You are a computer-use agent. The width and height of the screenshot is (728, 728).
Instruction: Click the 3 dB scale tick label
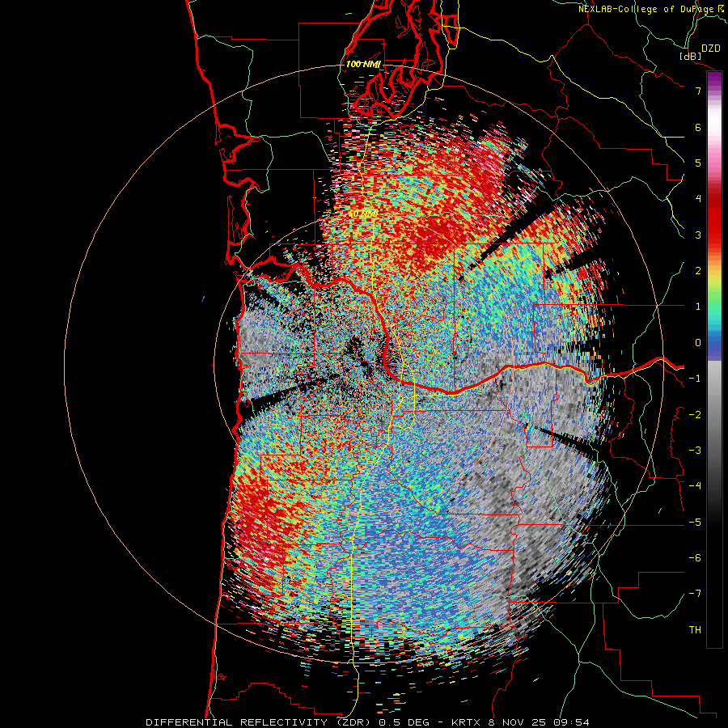tap(698, 235)
